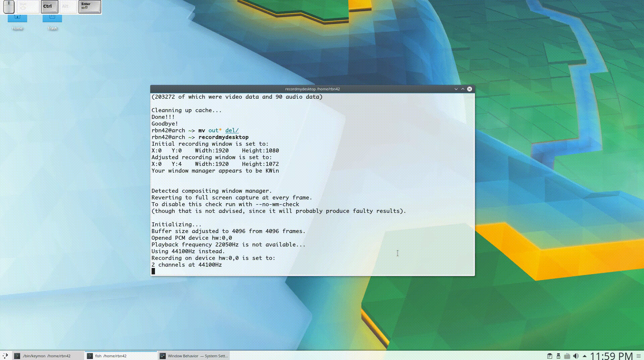644x360 pixels.
Task: Open the Trash desktop icon
Action: click(52, 21)
